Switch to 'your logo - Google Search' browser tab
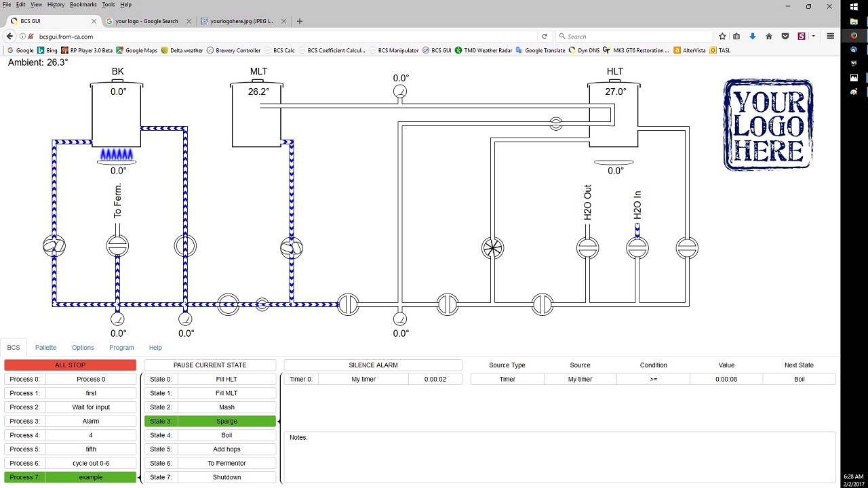The width and height of the screenshot is (868, 488). (x=149, y=21)
